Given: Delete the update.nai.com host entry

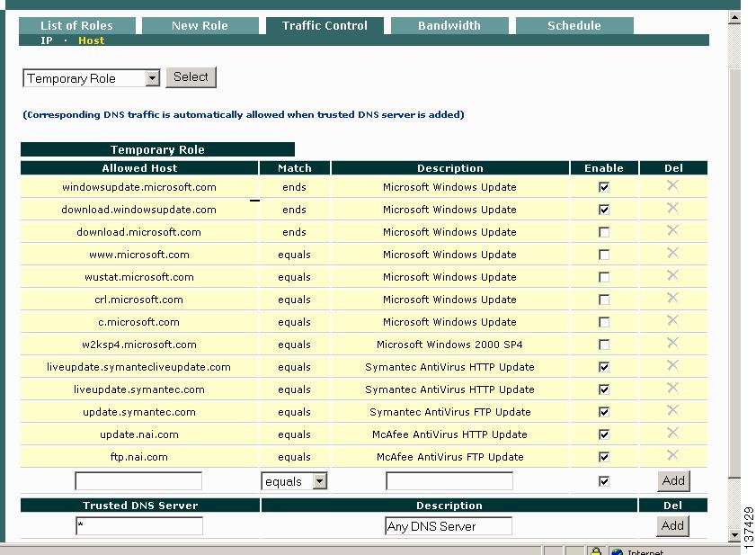Looking at the screenshot, I should [x=672, y=434].
